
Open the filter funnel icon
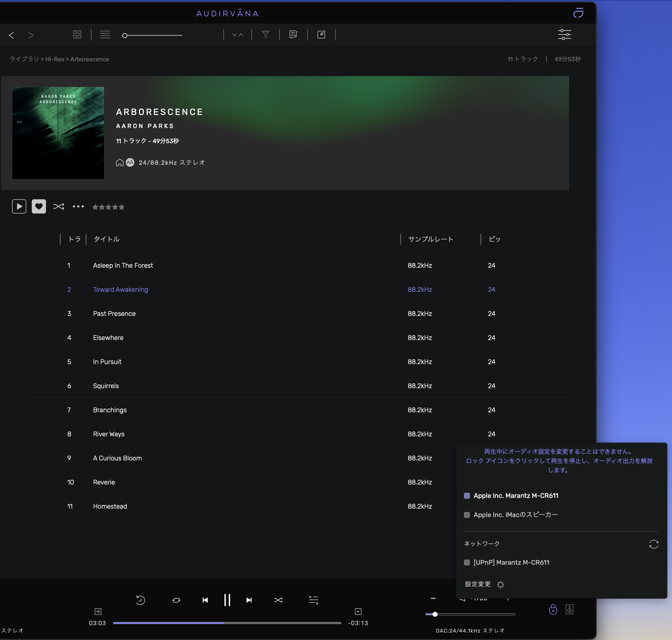tap(266, 34)
